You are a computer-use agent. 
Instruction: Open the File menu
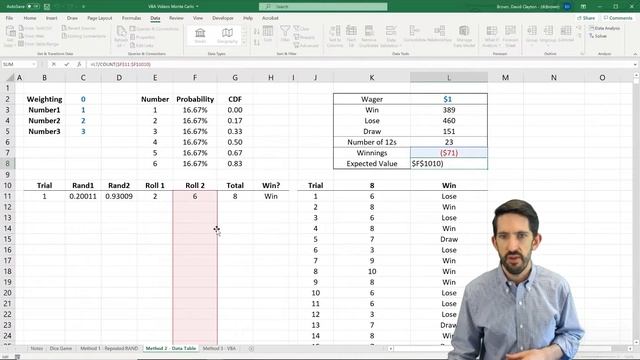coord(9,18)
